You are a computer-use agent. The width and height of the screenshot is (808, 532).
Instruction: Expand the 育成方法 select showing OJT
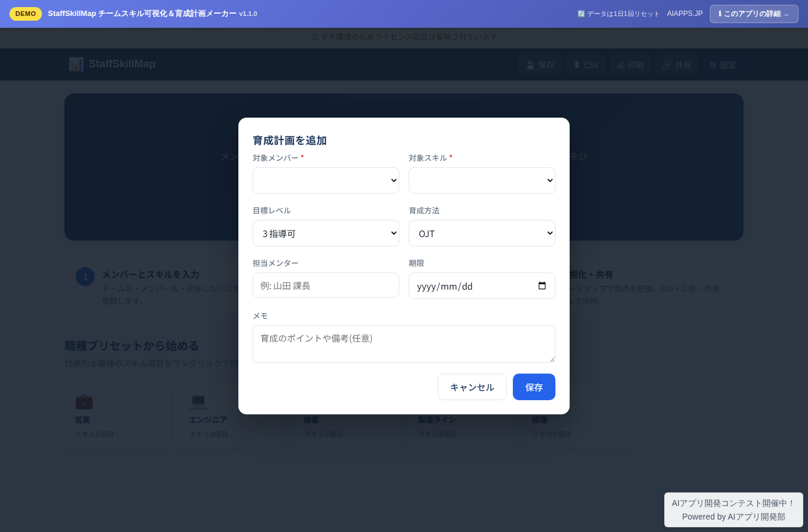482,233
